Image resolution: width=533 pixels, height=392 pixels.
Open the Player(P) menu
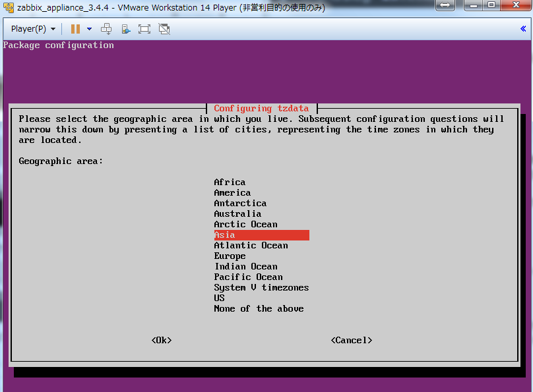[x=33, y=29]
